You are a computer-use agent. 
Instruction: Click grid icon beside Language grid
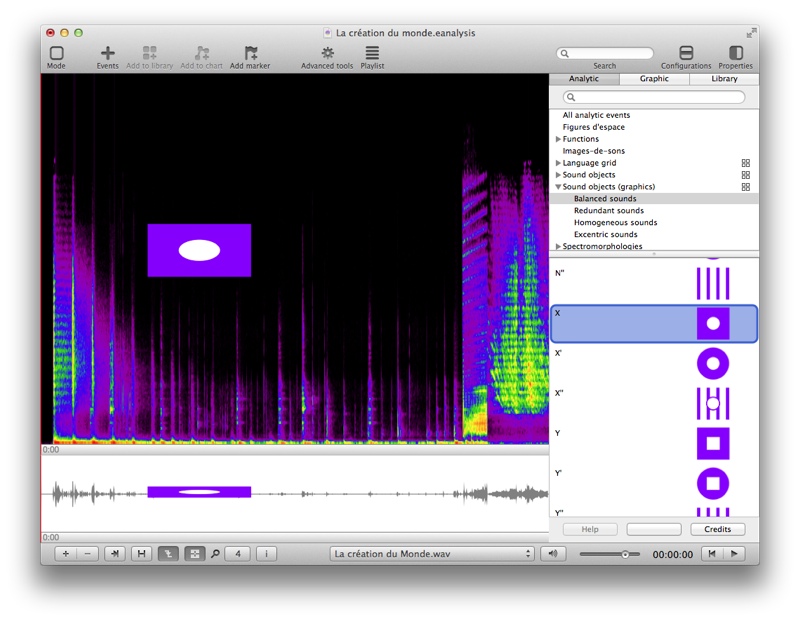pos(745,163)
